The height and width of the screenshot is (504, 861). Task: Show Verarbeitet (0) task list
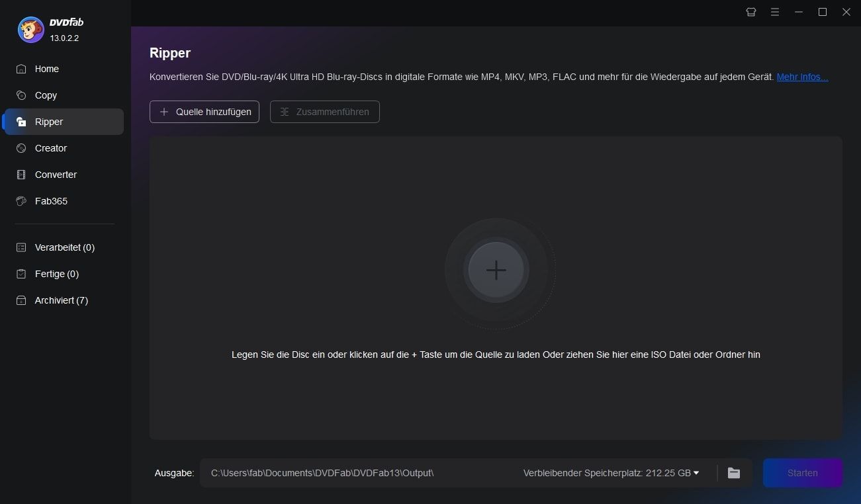64,247
